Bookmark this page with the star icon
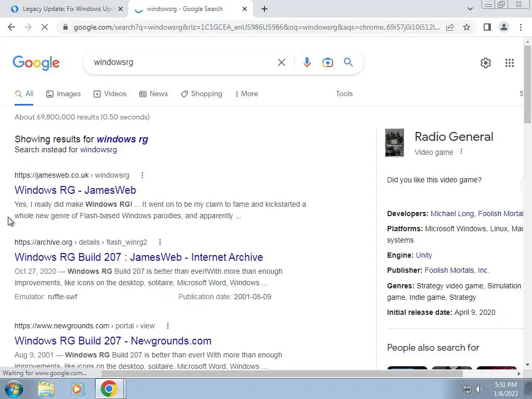 467,27
